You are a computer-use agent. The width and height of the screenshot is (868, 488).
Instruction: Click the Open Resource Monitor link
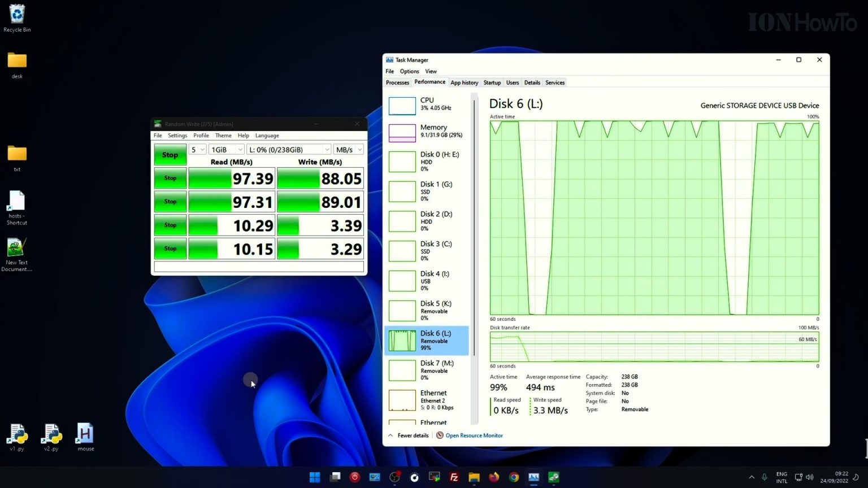(x=474, y=435)
